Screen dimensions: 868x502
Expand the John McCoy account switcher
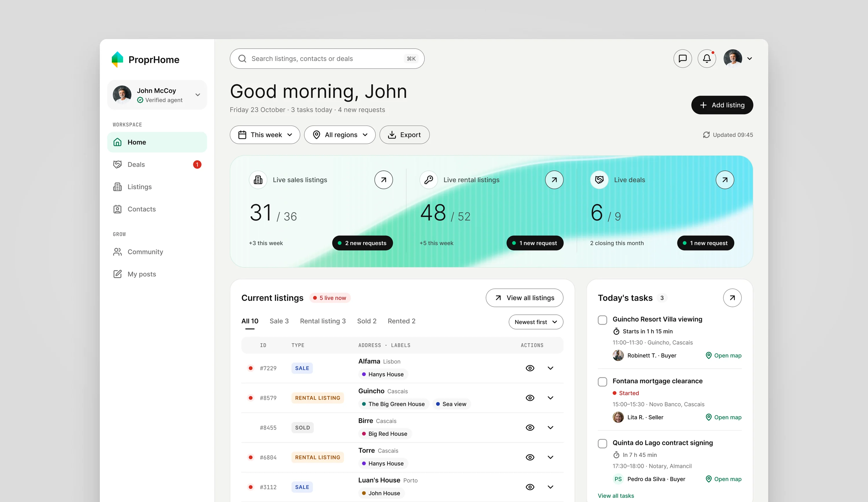click(157, 95)
